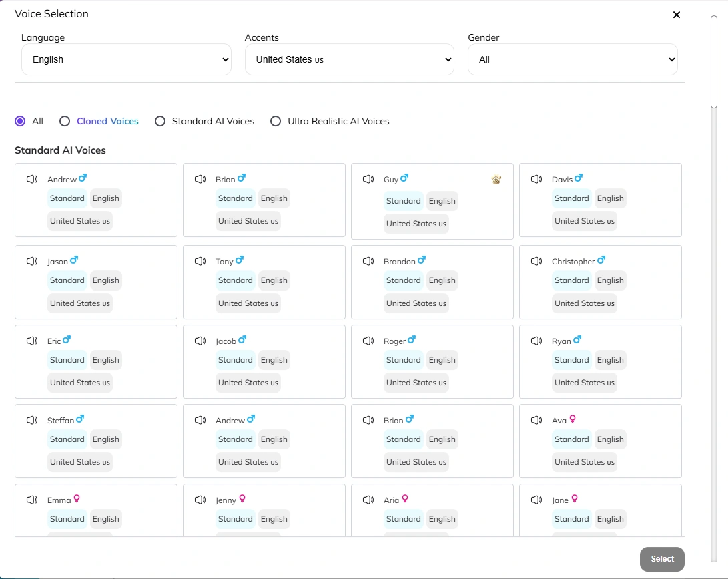Click the female symbol next to Ava

coord(573,419)
